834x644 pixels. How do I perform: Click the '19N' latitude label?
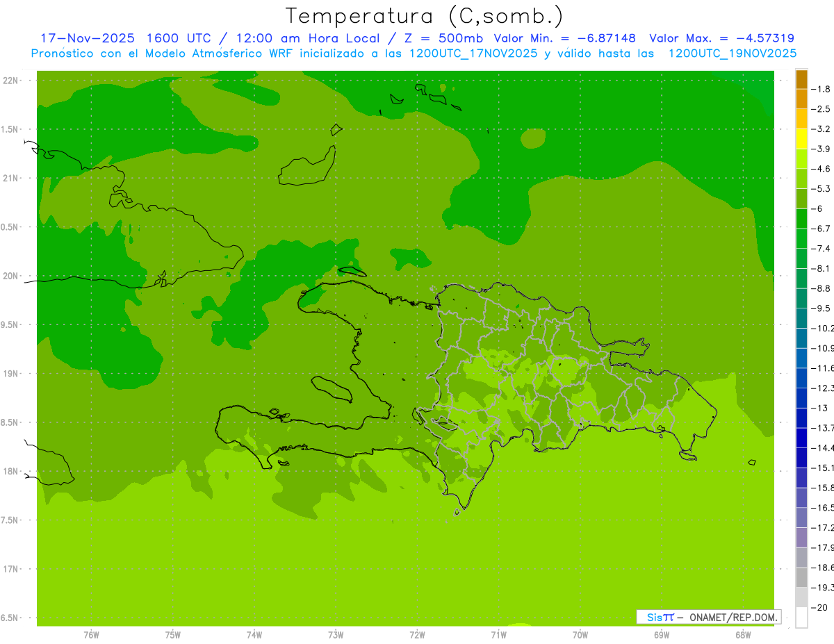pyautogui.click(x=11, y=374)
